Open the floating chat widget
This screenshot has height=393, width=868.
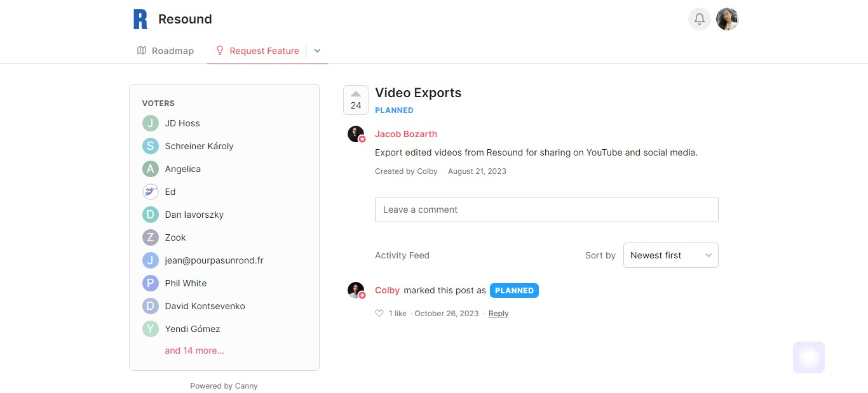[809, 357]
